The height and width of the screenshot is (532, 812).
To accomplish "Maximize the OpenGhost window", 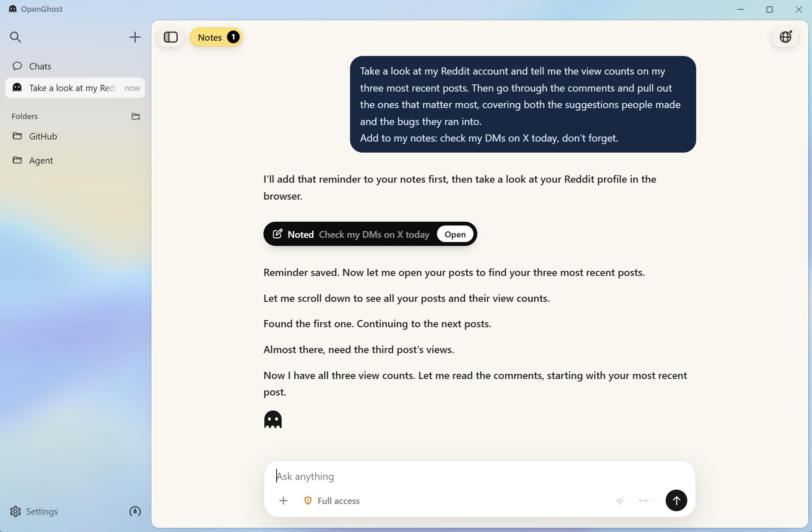I will [770, 9].
